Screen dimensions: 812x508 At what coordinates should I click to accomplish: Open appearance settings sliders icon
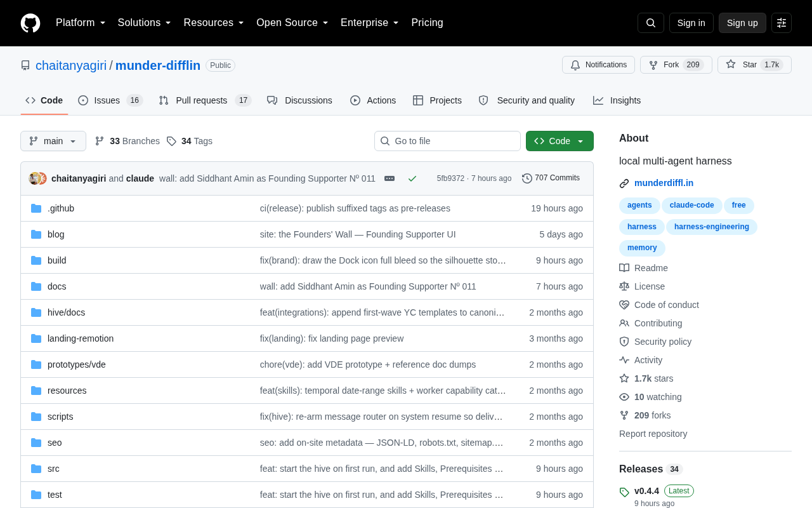tap(782, 23)
